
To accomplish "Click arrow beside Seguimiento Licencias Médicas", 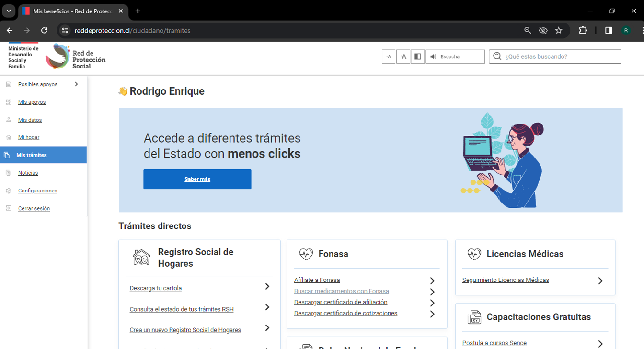I will click(600, 281).
